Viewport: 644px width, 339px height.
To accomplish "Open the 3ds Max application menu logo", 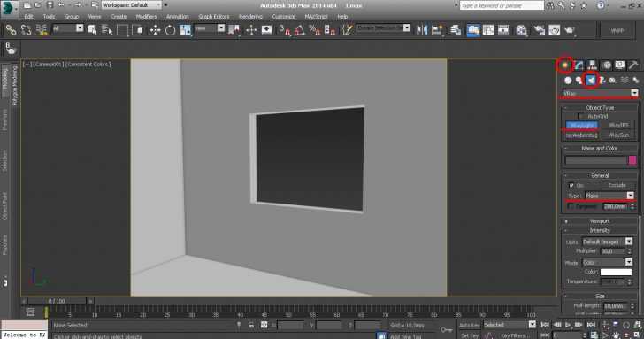I will pyautogui.click(x=9, y=9).
